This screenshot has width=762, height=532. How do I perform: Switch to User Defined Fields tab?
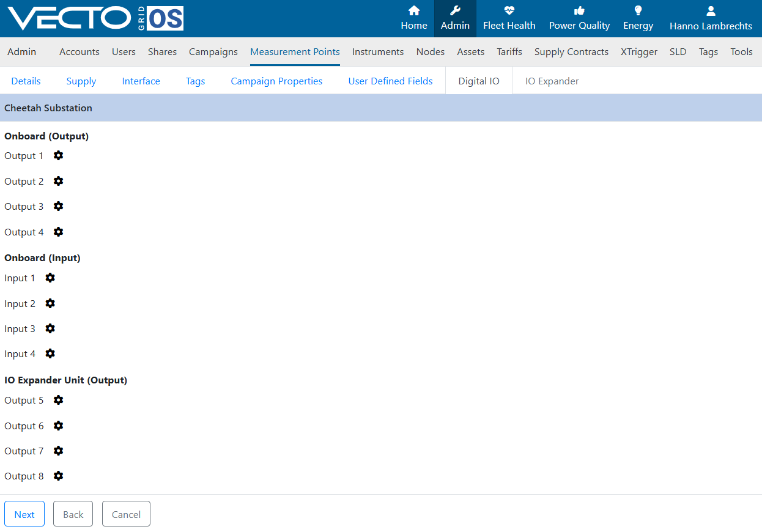[390, 81]
